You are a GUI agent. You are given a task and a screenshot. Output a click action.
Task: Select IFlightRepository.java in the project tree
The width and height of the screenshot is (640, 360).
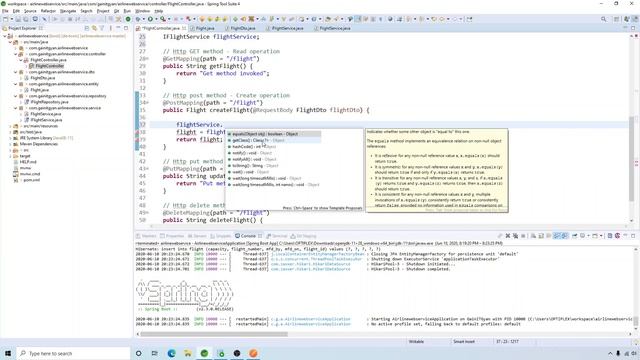pos(49,102)
